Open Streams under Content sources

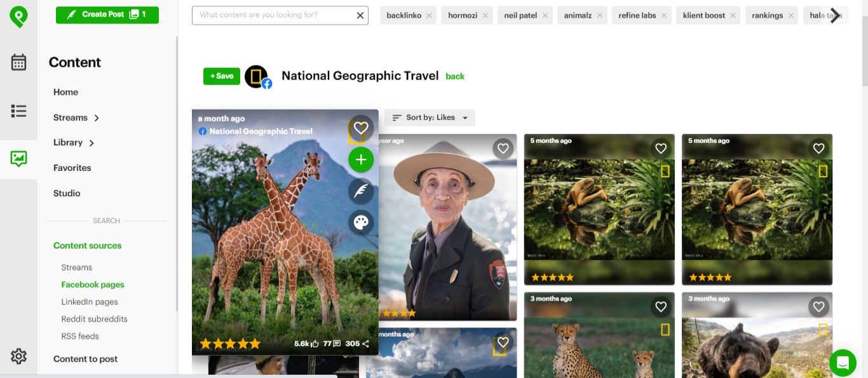pos(77,267)
